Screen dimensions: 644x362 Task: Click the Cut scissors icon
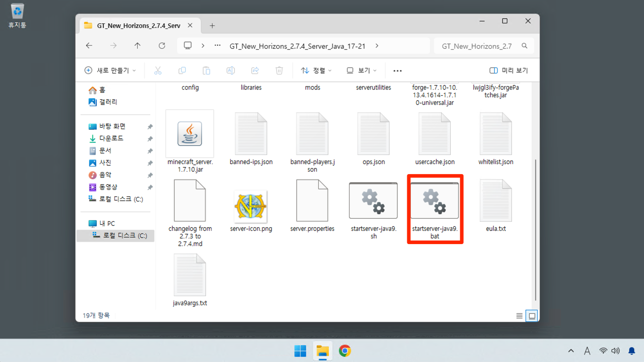pyautogui.click(x=158, y=70)
